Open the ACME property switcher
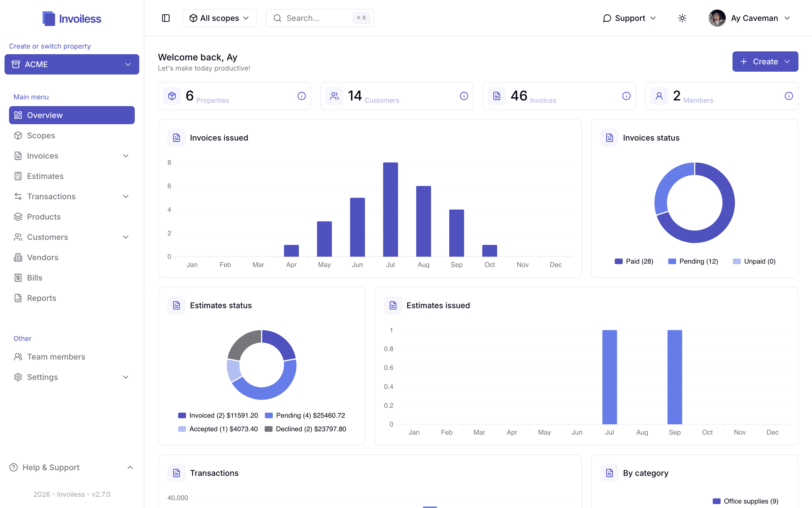This screenshot has width=812, height=508. tap(72, 64)
